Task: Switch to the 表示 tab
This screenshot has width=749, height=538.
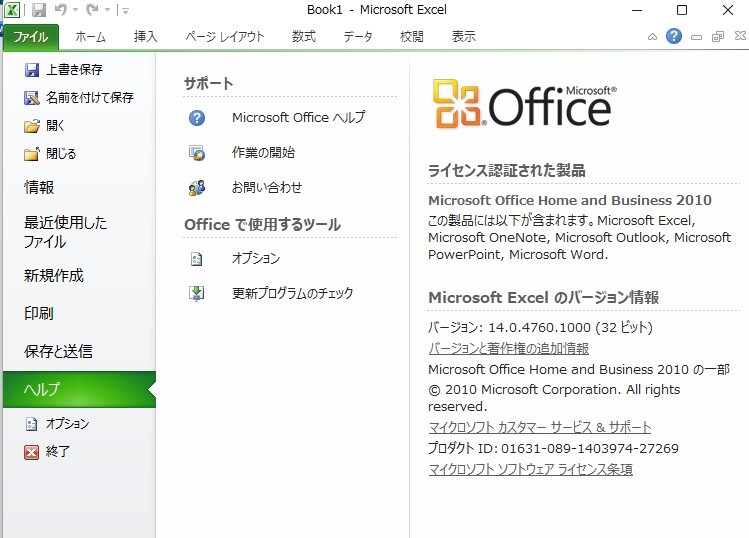Action: pyautogui.click(x=464, y=37)
